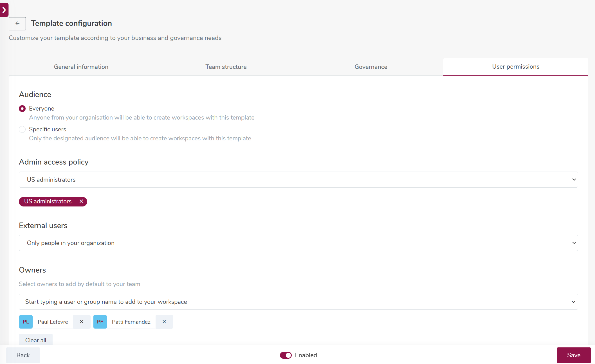Click the back arrow beside Template configuration

17,24
